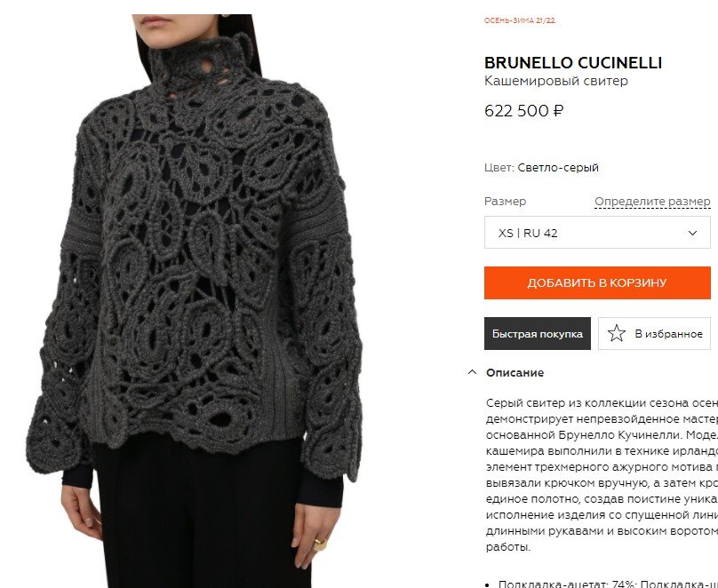Click the Быстрая покупка button
718x588 pixels.
538,334
